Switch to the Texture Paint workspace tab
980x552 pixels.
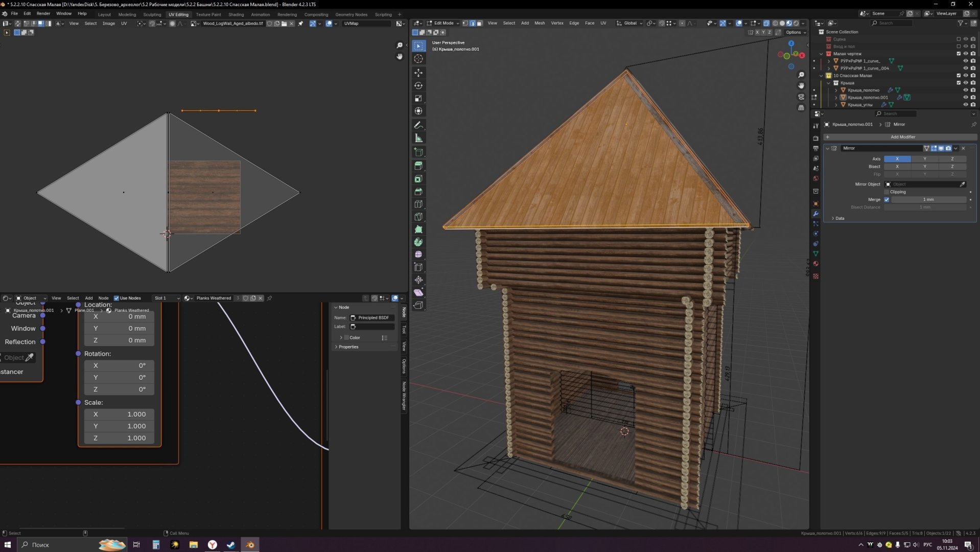(x=208, y=14)
